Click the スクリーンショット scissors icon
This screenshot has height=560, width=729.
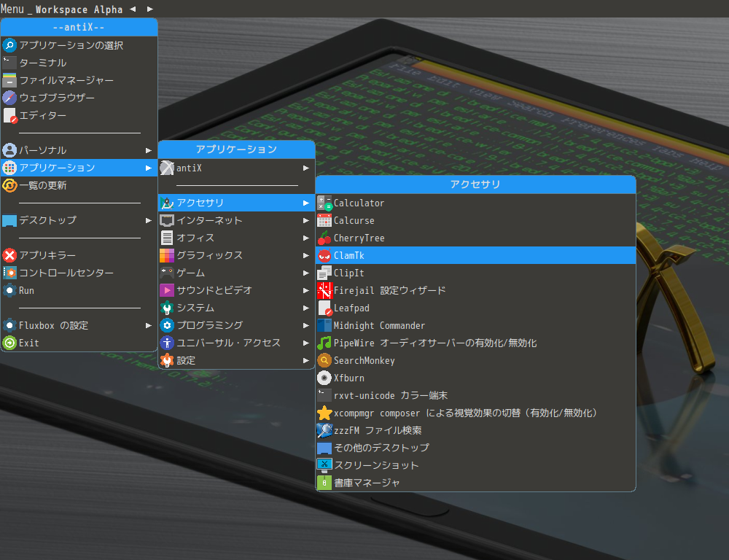click(x=324, y=466)
